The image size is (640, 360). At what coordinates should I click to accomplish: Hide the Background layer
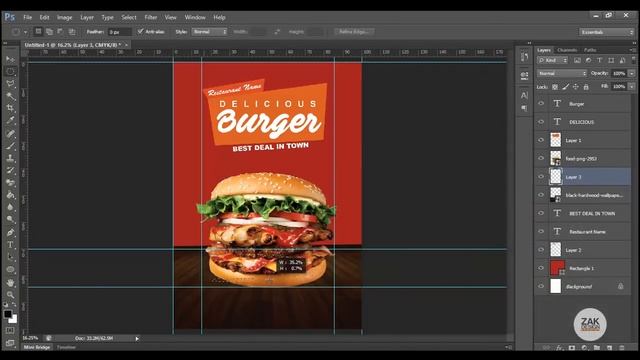(541, 286)
